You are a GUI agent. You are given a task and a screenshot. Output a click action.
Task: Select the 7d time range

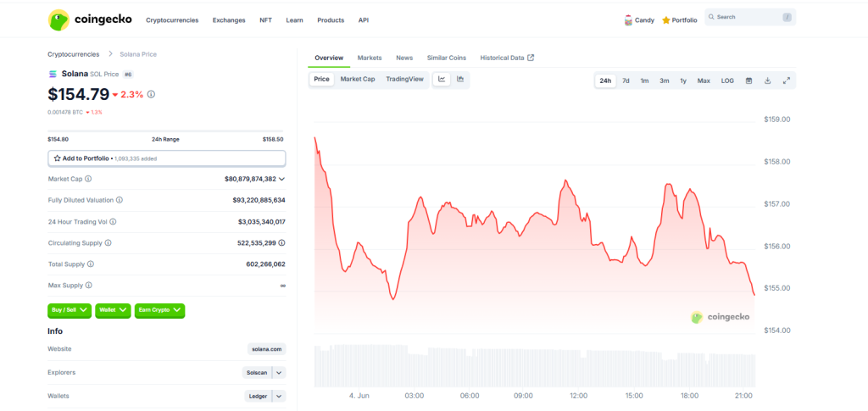(x=626, y=81)
